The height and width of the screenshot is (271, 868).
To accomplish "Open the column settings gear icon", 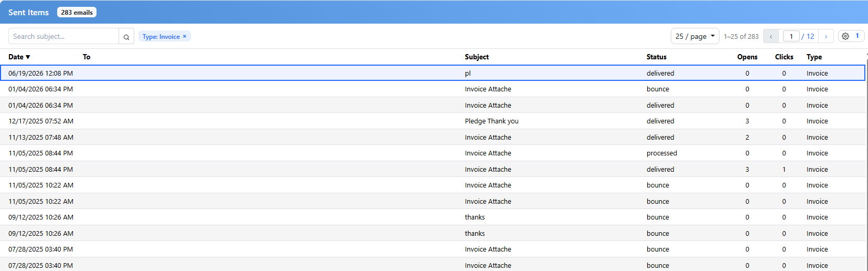I will coord(845,36).
